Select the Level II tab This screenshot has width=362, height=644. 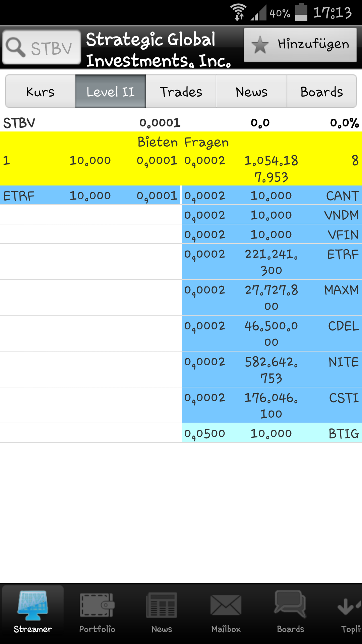pyautogui.click(x=111, y=91)
